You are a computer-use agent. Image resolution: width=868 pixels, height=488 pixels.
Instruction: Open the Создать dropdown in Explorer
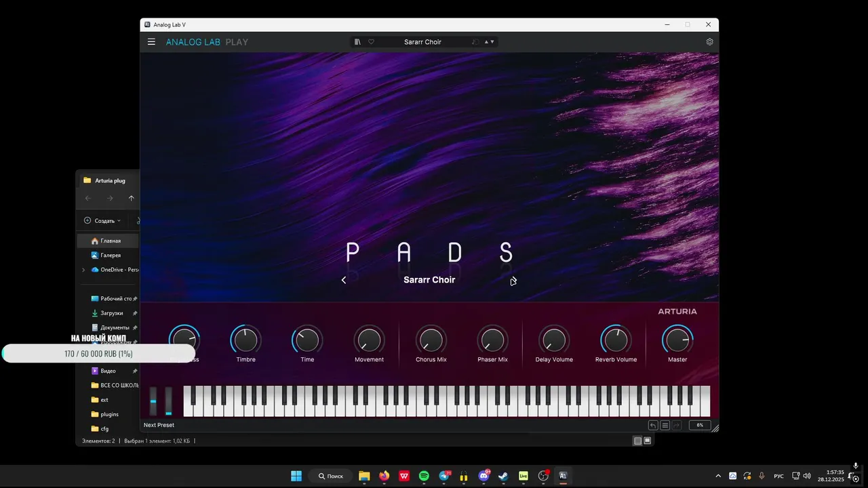(x=102, y=221)
